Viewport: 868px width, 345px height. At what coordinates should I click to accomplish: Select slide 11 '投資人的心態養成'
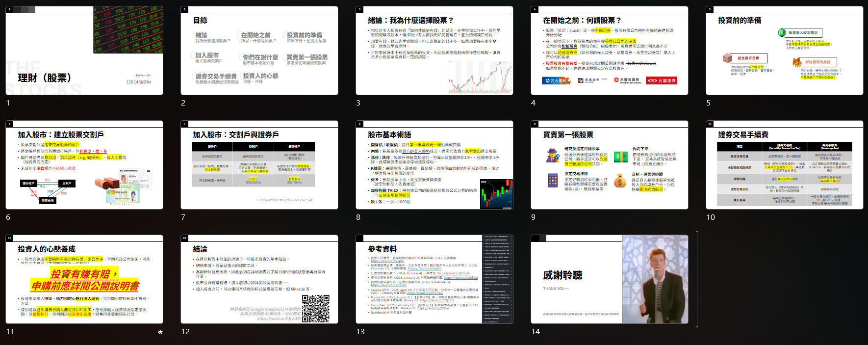(84, 279)
